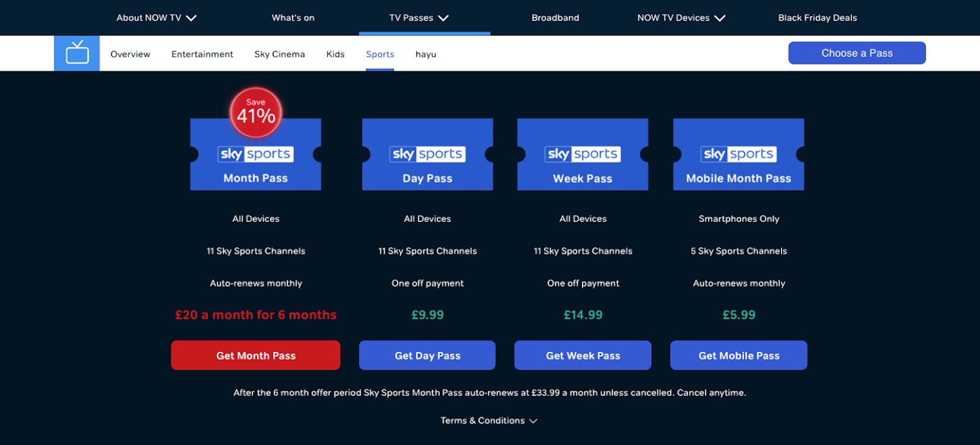Click 'All Devices' under Month Pass

(256, 219)
